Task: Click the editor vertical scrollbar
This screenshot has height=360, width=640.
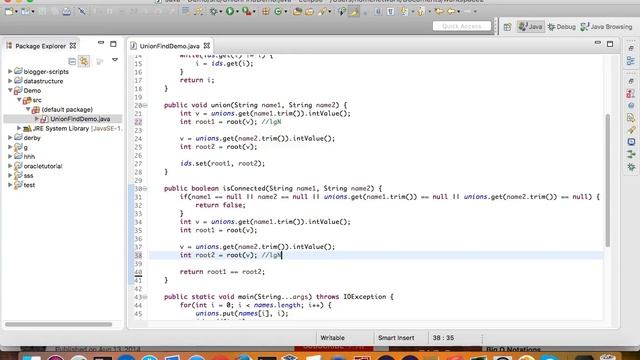Action: coord(607,180)
